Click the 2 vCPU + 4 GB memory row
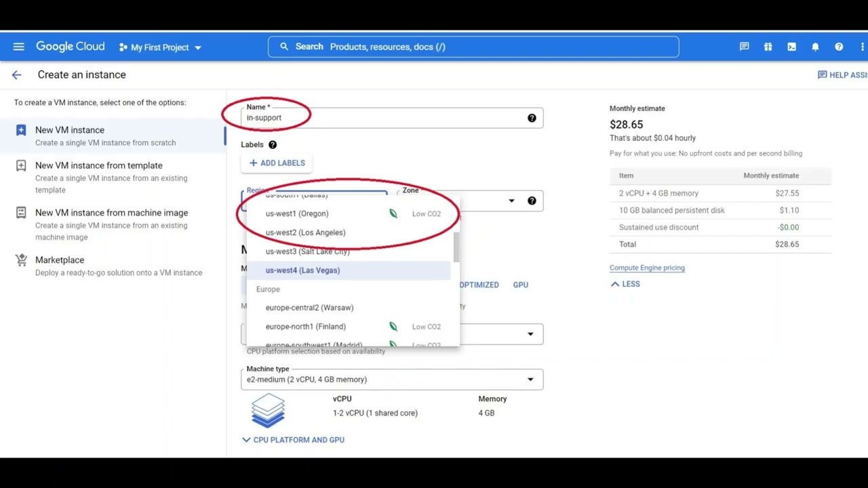868x488 pixels. tap(720, 193)
